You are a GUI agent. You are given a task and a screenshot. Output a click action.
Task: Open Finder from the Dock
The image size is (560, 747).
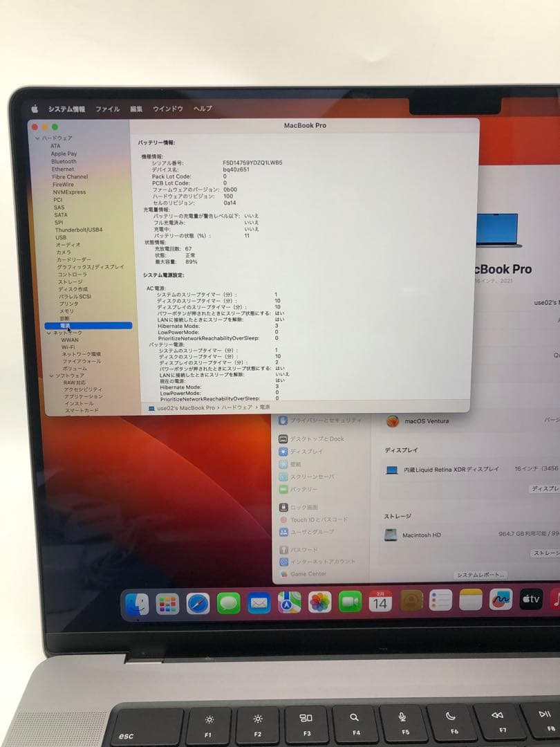tap(137, 604)
